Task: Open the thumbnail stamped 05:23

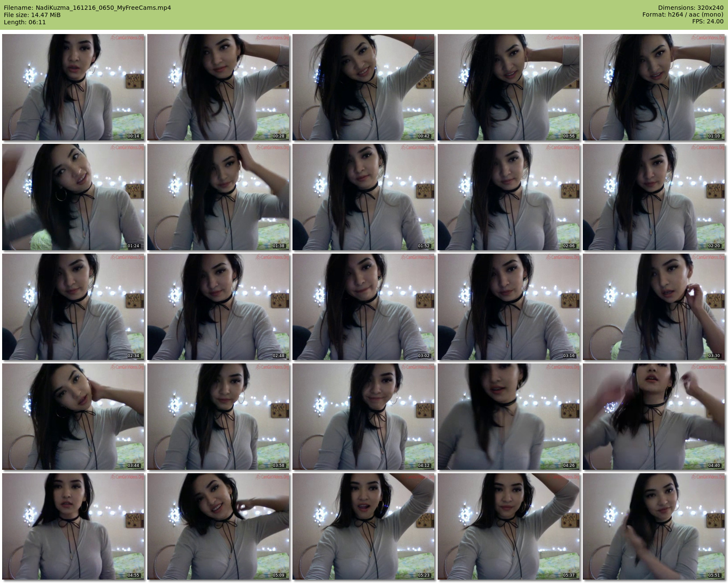Action: pos(363,526)
